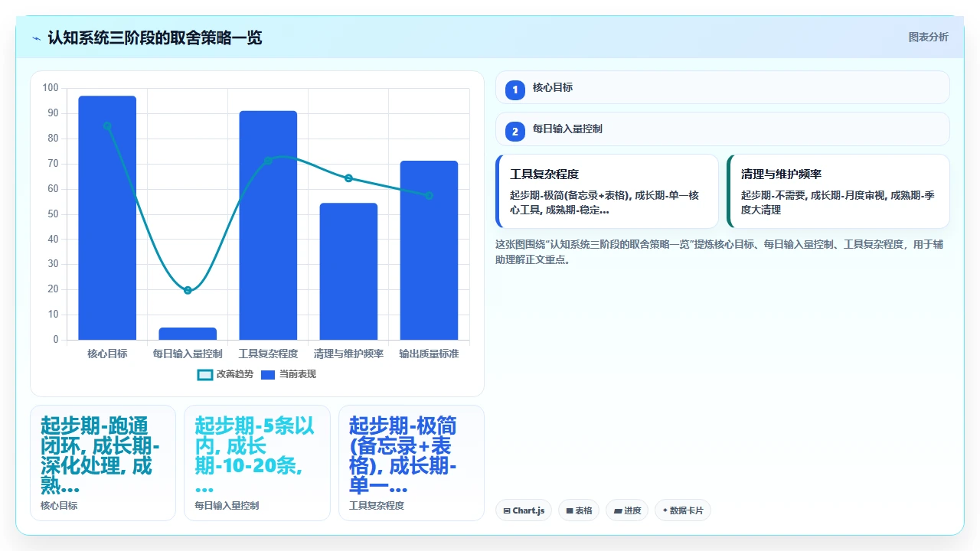Viewport: 980px width, 551px height.
Task: Open the 每日输入量控制 list item
Action: (722, 129)
